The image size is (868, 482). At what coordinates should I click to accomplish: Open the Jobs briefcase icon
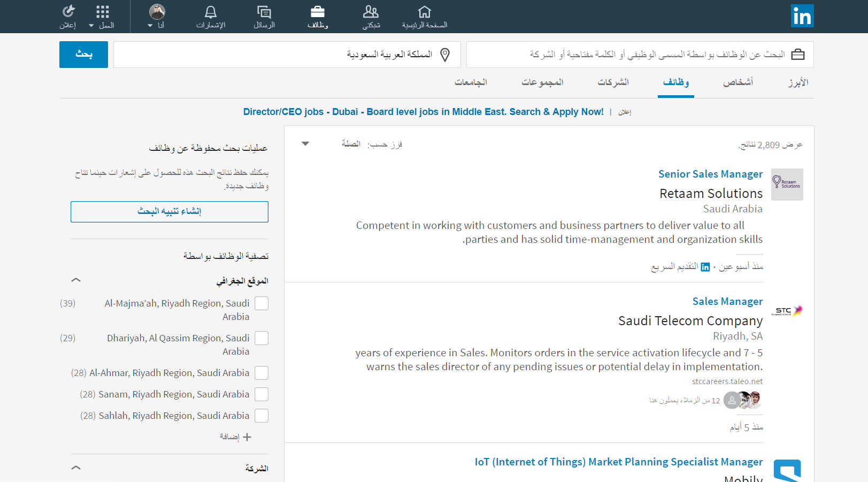(x=318, y=12)
